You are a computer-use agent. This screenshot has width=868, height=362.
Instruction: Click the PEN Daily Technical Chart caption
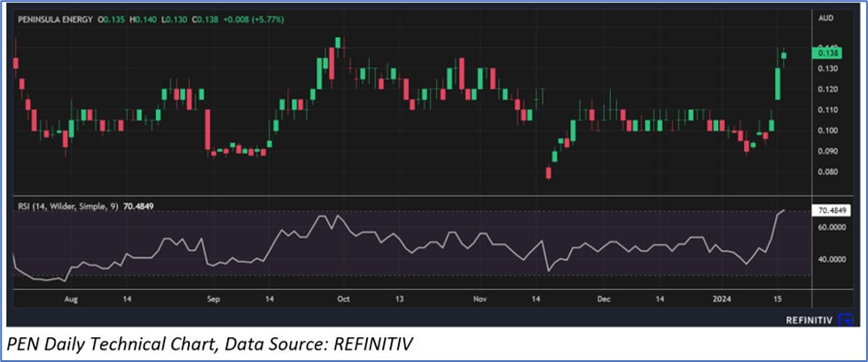click(x=211, y=344)
